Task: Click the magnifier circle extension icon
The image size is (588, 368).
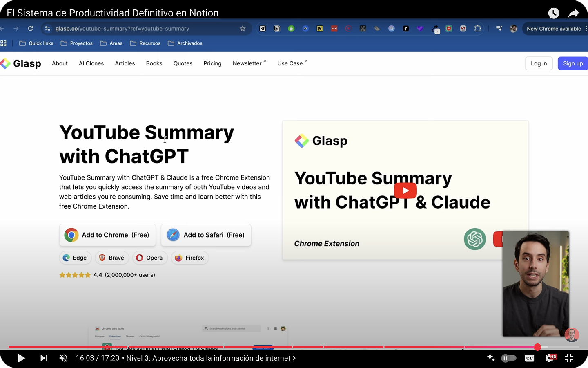Action: 391,29
